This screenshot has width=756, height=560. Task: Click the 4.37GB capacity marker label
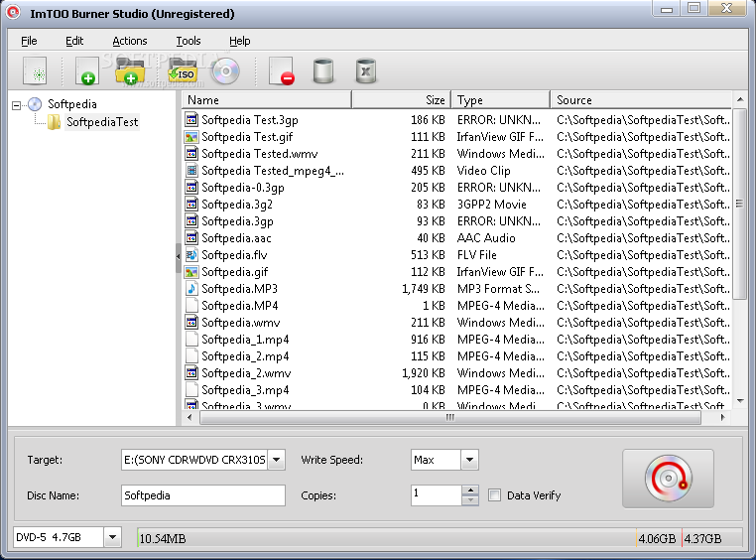703,538
